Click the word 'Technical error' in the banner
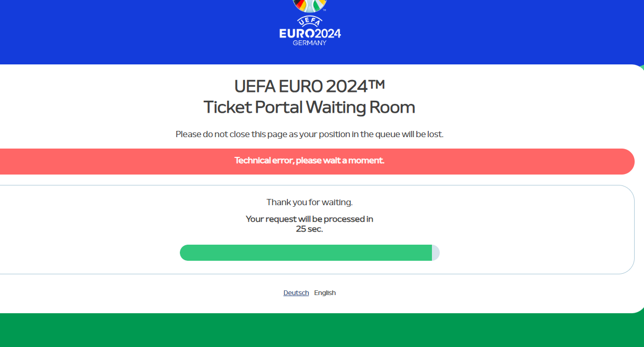The height and width of the screenshot is (347, 644). tap(264, 161)
